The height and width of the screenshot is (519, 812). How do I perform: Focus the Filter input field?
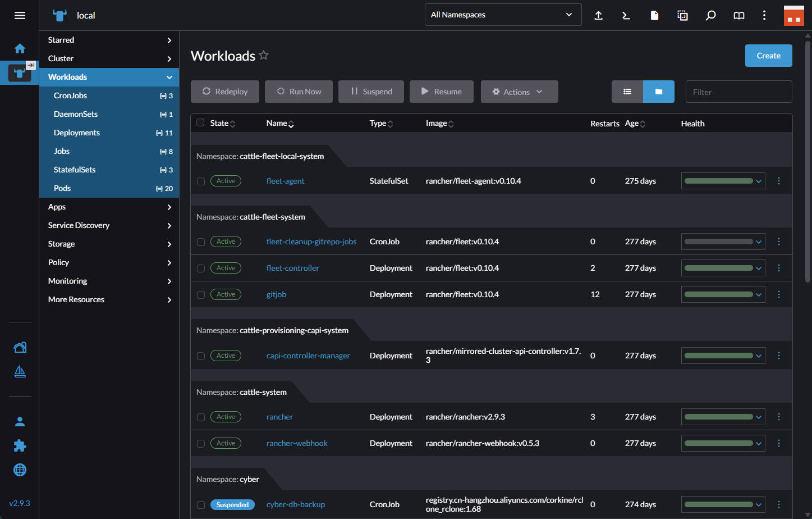click(x=738, y=92)
